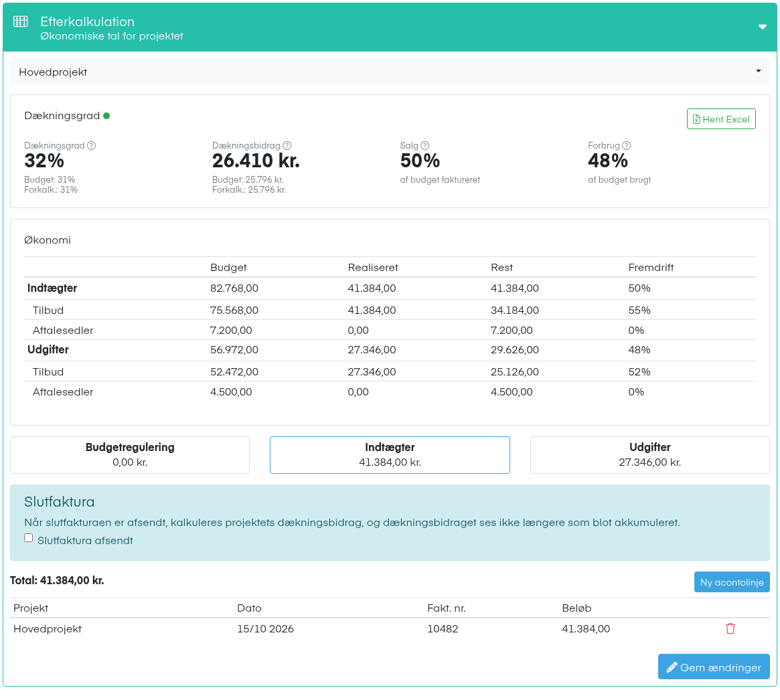The image size is (780, 700).
Task: Click the Beløb column header
Action: (576, 608)
